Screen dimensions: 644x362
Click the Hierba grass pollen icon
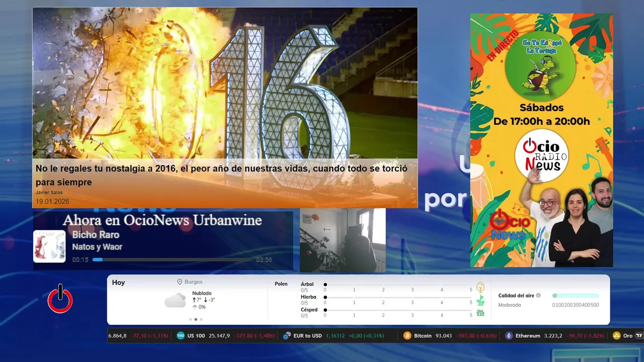[x=480, y=300]
